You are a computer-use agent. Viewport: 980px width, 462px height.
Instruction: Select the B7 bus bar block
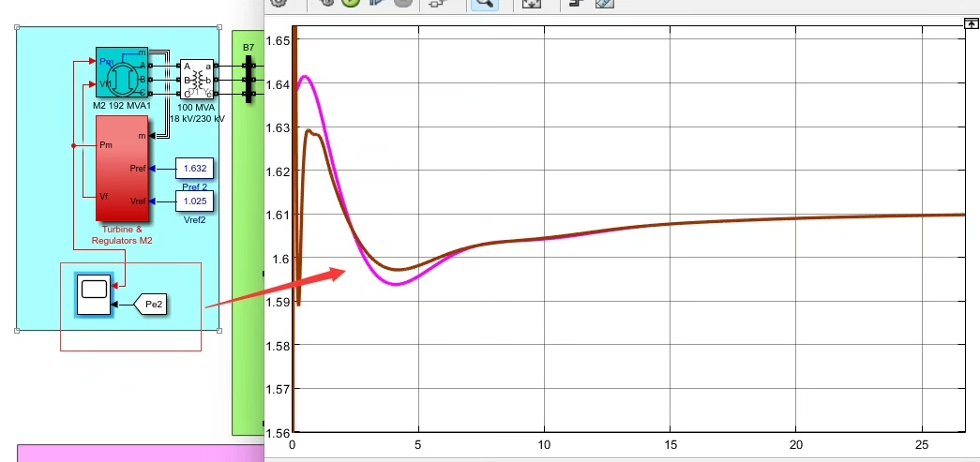(249, 80)
